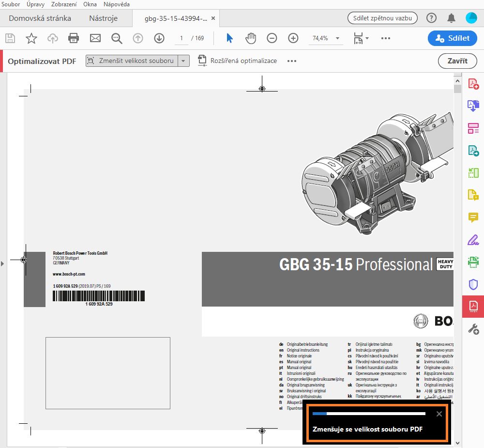Open Organize Pages tool in right sidebar
Screen dimensions: 484x448
[473, 173]
